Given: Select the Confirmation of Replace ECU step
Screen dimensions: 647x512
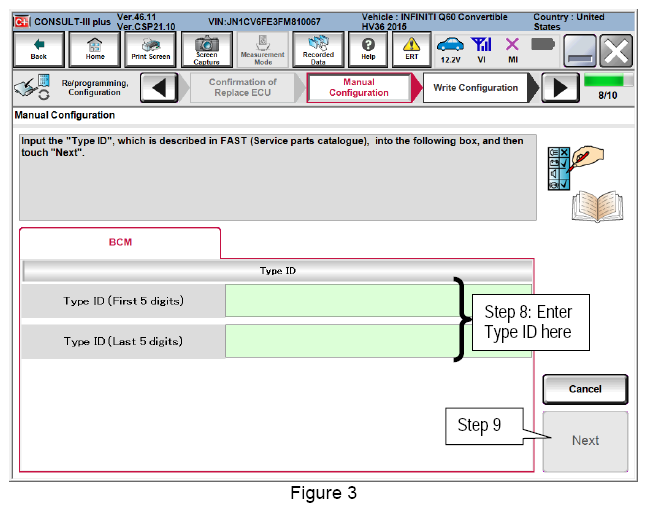Looking at the screenshot, I should coord(243,87).
